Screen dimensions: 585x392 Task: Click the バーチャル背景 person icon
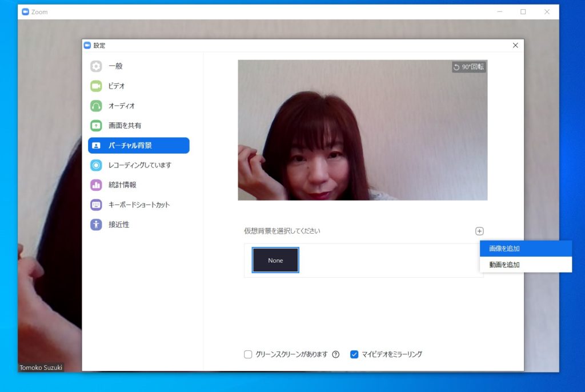[96, 145]
